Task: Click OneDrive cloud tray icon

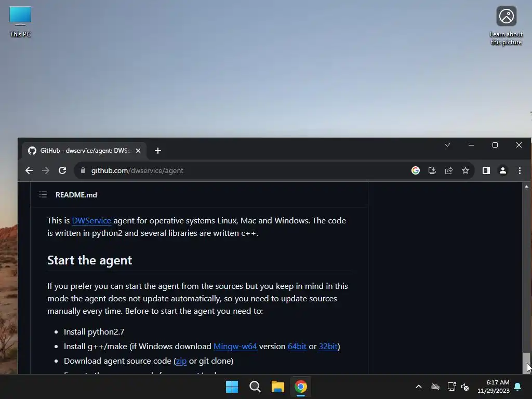Action: coord(435,387)
